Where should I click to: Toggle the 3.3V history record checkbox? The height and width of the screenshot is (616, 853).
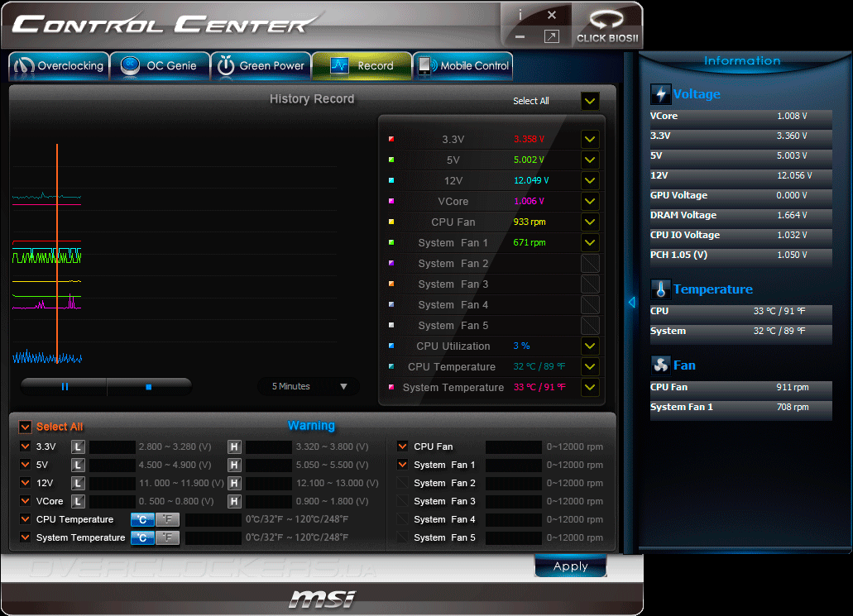coord(590,139)
